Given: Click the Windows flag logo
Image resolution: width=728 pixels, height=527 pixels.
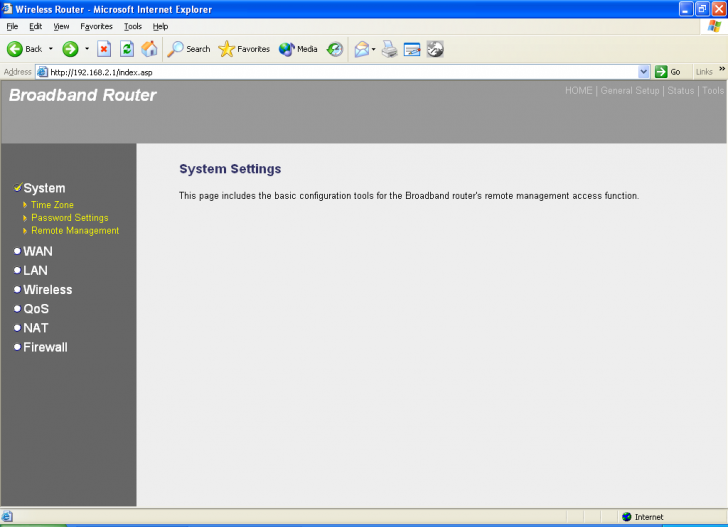Looking at the screenshot, I should (x=714, y=26).
